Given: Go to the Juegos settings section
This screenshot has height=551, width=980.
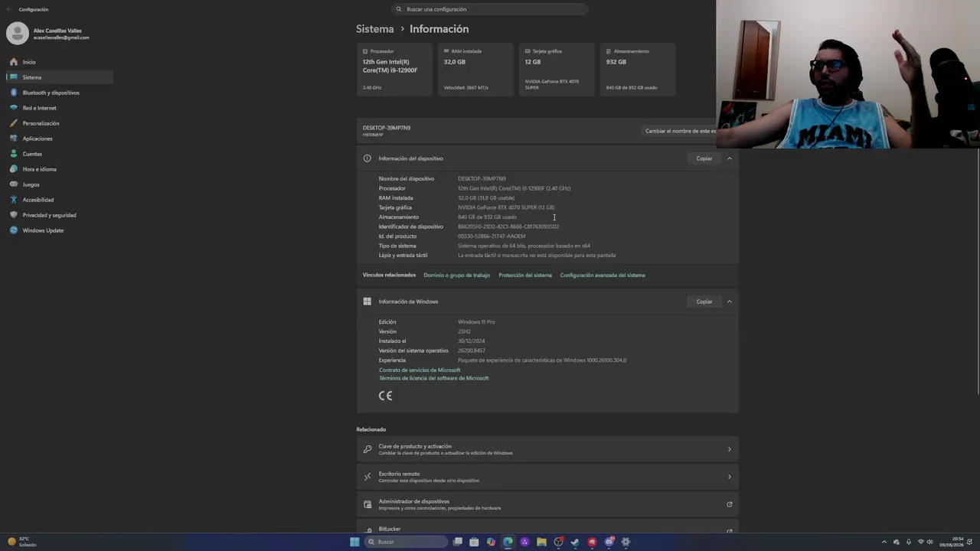Looking at the screenshot, I should click(x=60, y=184).
